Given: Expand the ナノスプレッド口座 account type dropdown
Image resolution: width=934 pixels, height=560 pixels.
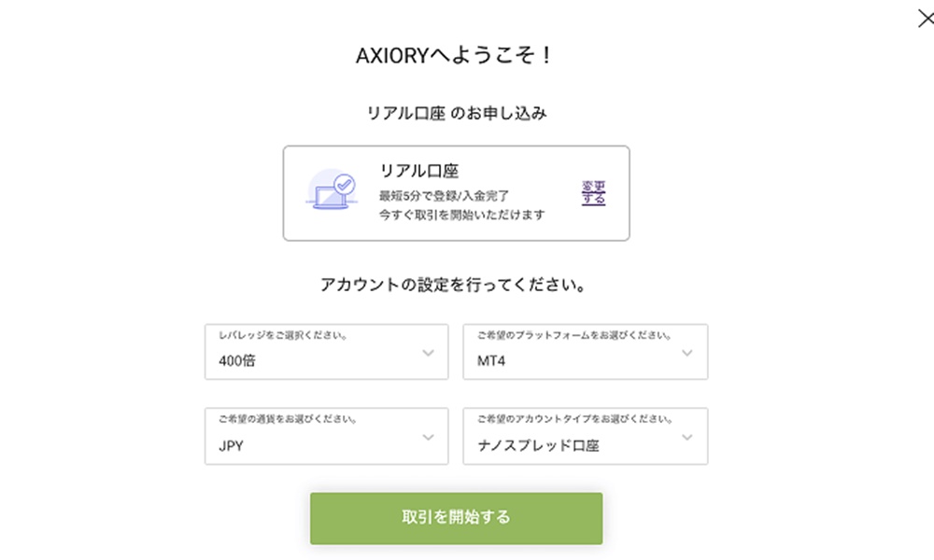Looking at the screenshot, I should [x=586, y=436].
